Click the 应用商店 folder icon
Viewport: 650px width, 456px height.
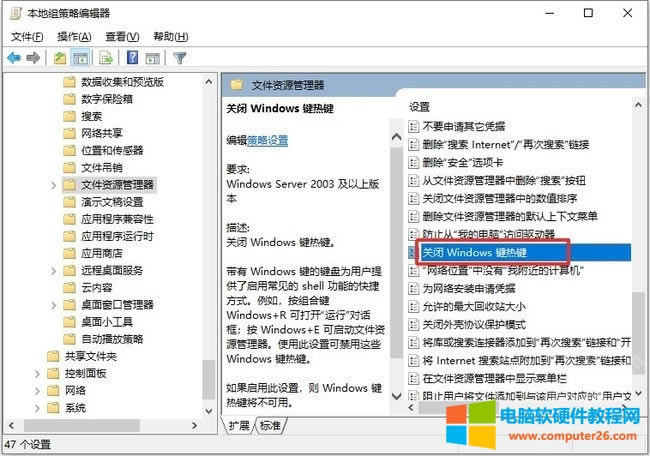(69, 253)
